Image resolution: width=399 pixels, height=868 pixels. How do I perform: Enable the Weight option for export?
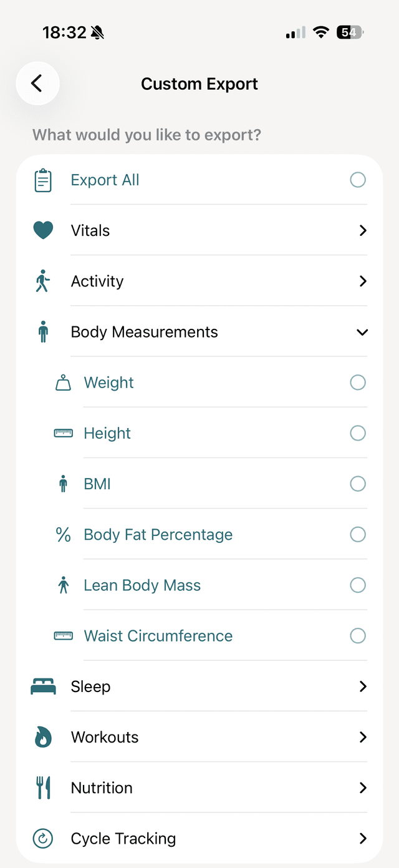358,383
